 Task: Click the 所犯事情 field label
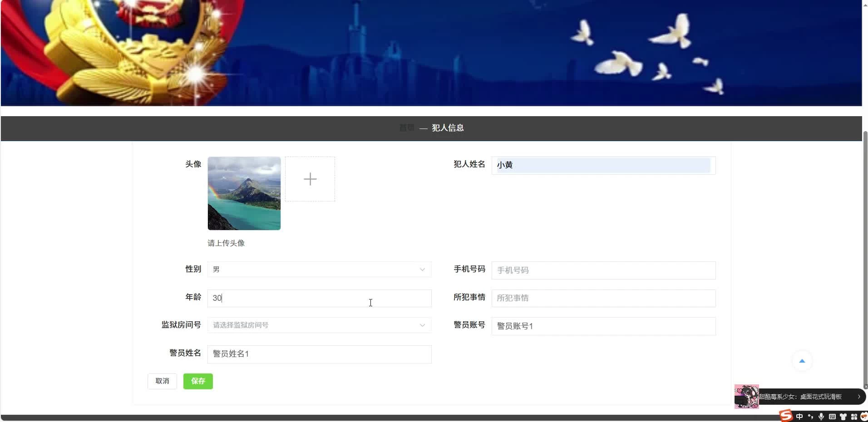click(x=469, y=297)
